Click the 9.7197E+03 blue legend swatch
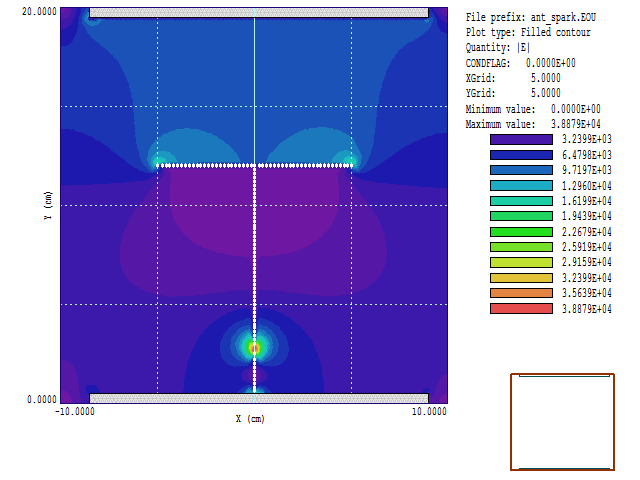Screen dimensions: 640x480 tap(521, 170)
